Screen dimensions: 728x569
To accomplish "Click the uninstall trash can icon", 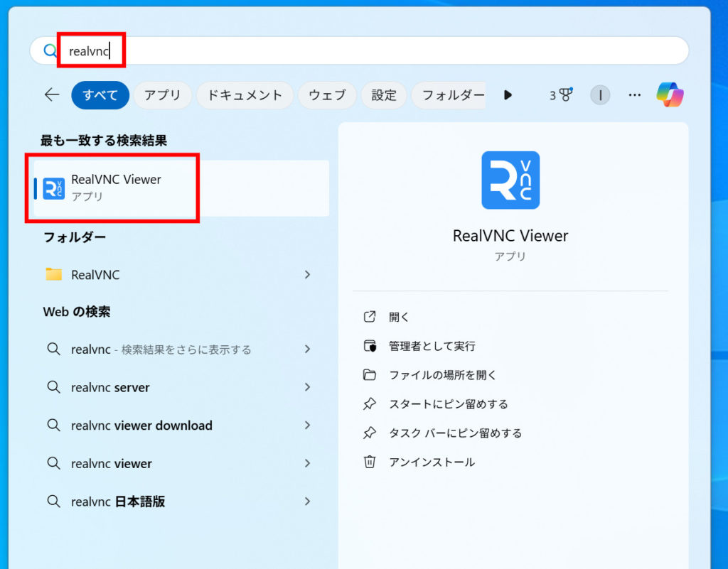I will pos(370,462).
